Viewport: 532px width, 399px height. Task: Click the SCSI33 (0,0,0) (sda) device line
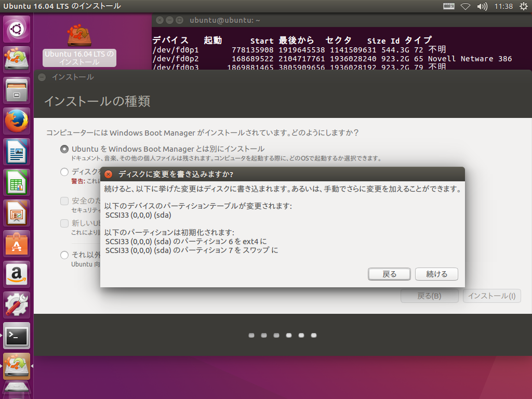coord(138,215)
